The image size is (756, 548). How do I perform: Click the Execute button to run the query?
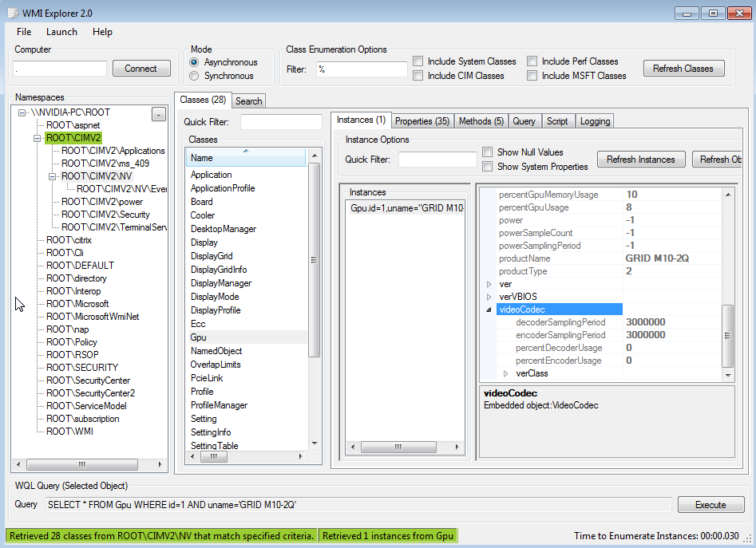pos(710,504)
